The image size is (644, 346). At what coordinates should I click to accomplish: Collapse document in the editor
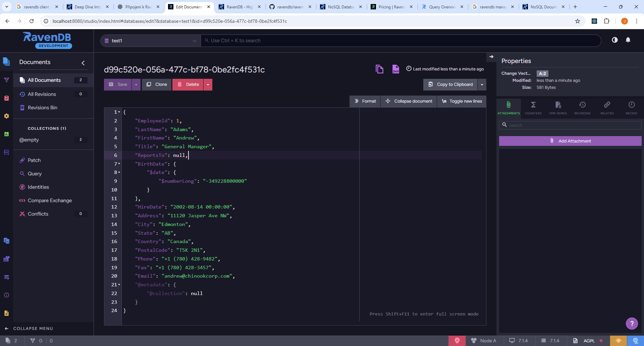point(409,101)
